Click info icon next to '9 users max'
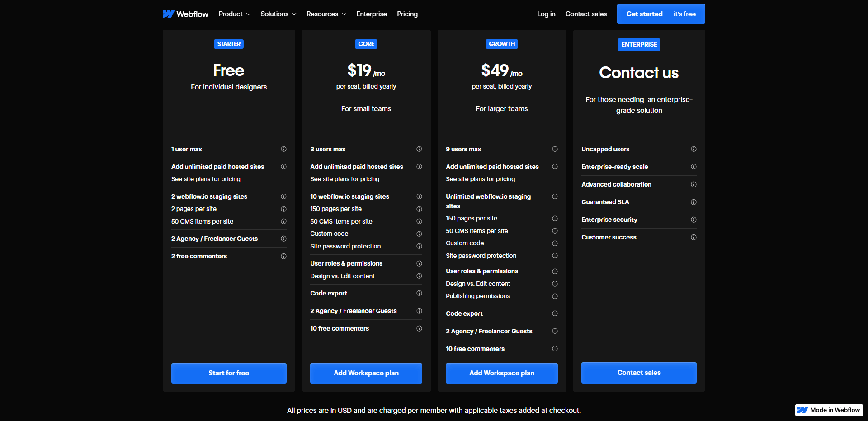Image resolution: width=868 pixels, height=421 pixels. pyautogui.click(x=555, y=149)
